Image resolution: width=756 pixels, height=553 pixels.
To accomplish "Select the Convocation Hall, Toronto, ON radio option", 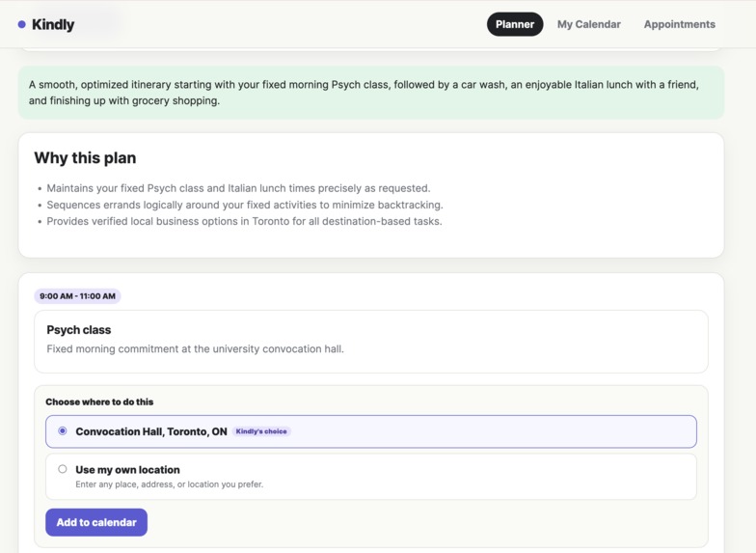I will tap(62, 430).
